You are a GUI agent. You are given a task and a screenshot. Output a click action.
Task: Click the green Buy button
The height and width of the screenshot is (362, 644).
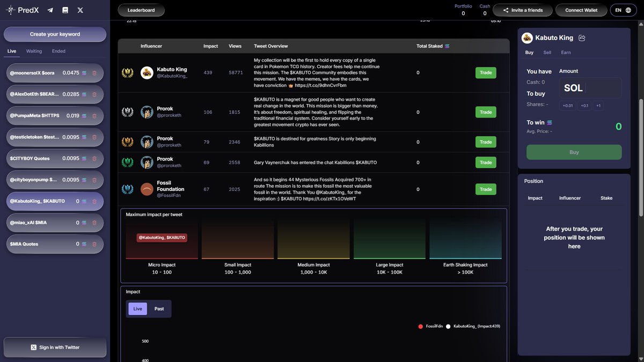[574, 152]
